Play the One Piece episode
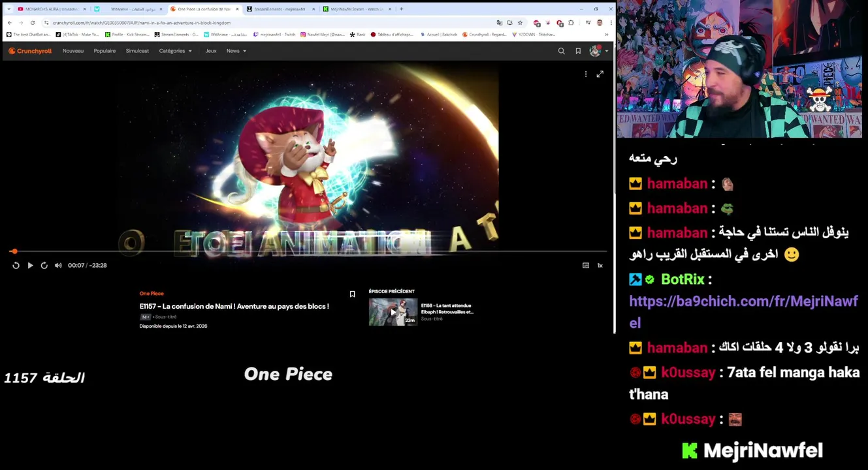The image size is (868, 470). tap(30, 265)
